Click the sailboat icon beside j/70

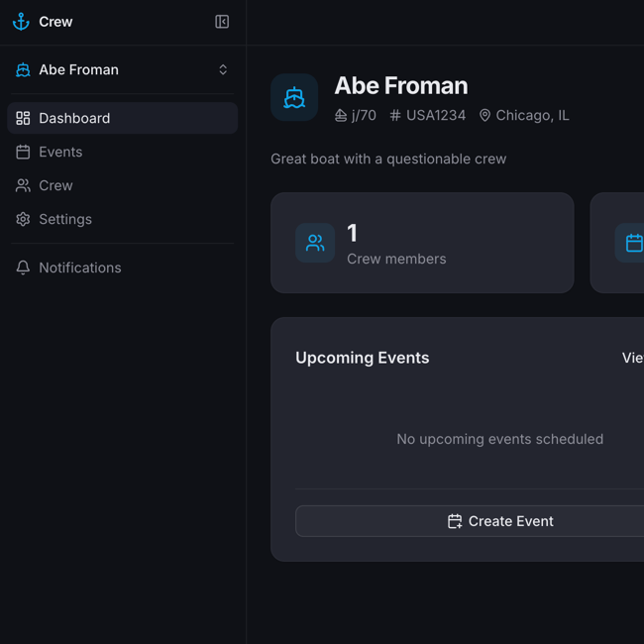[341, 116]
